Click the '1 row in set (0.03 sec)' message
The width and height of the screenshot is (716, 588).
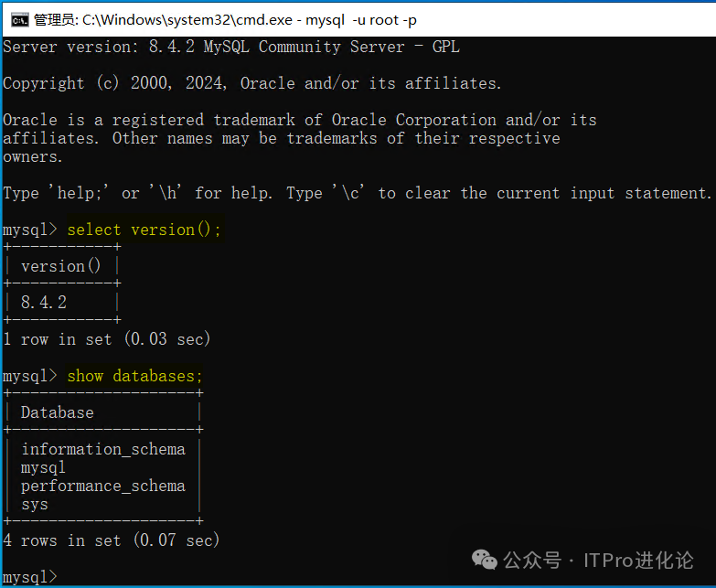(x=106, y=339)
